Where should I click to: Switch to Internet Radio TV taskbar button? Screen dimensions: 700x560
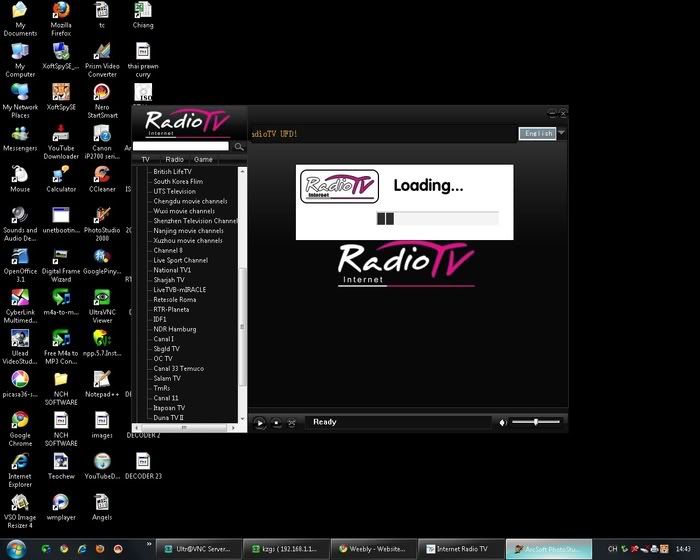coord(461,549)
